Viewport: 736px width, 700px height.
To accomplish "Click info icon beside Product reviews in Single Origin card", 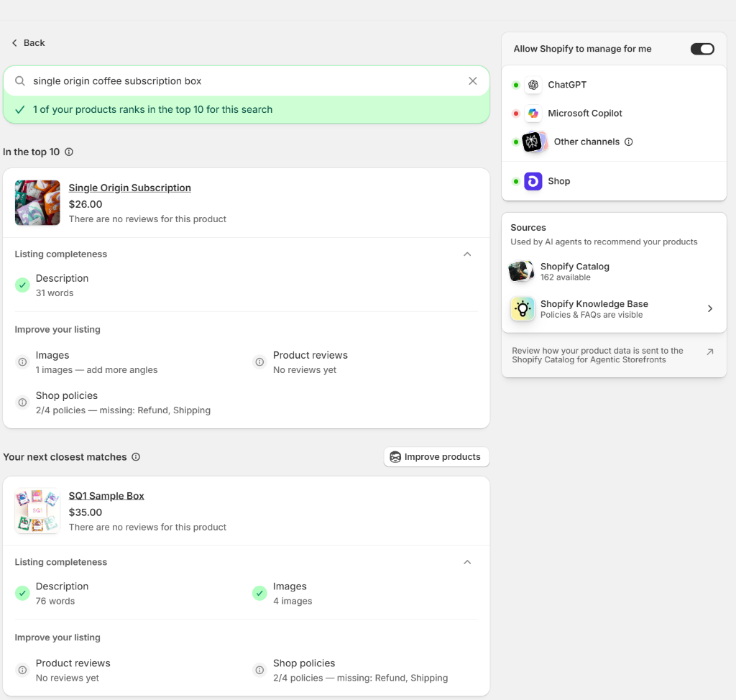I will 259,362.
